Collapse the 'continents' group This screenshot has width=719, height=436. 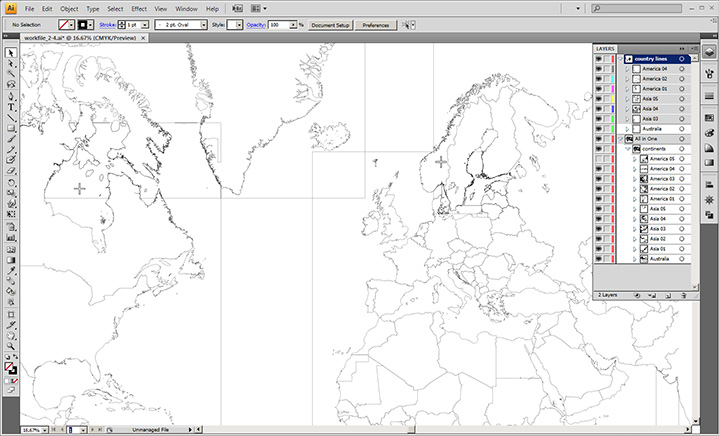628,149
